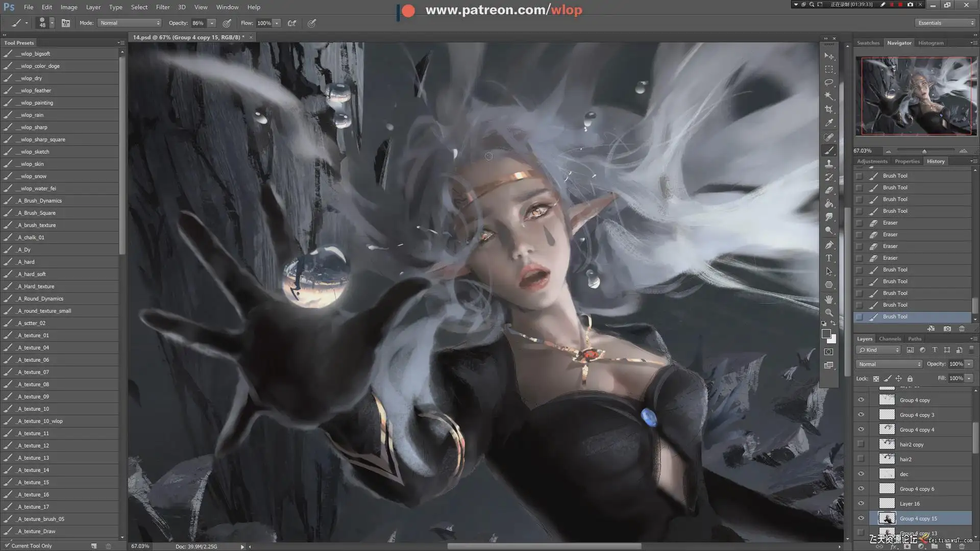This screenshot has width=980, height=551.
Task: Open the Essentials workspace dropdown
Action: click(945, 23)
